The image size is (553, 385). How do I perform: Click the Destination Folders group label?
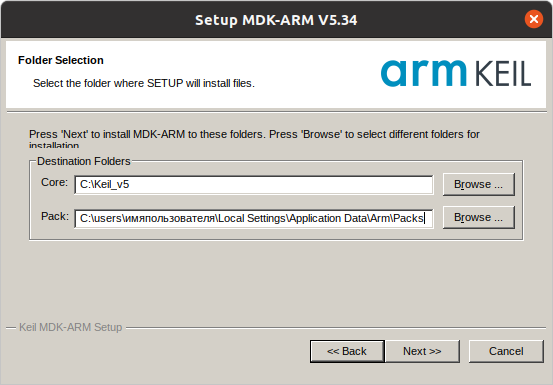(x=84, y=161)
